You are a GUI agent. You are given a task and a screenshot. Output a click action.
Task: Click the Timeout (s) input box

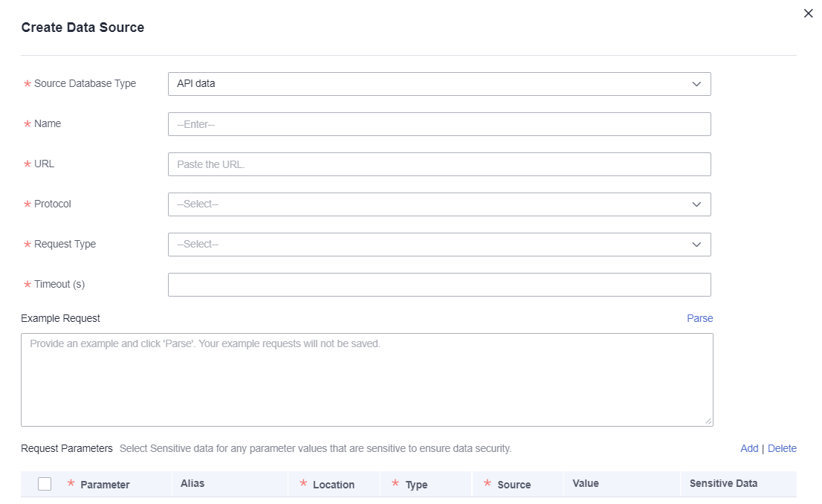pyautogui.click(x=439, y=285)
